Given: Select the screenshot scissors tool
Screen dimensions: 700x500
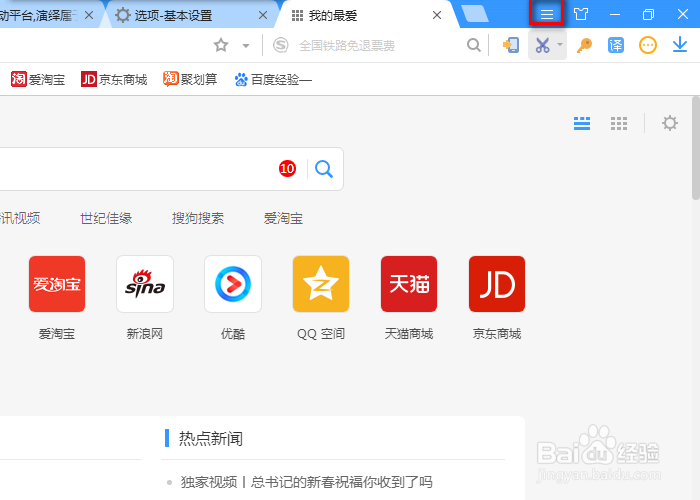Looking at the screenshot, I should (542, 45).
